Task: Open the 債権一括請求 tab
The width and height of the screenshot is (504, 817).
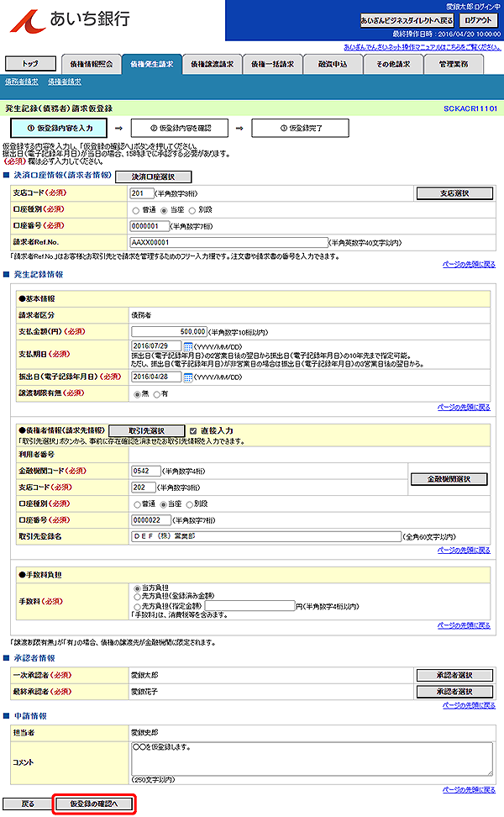Action: [272, 64]
